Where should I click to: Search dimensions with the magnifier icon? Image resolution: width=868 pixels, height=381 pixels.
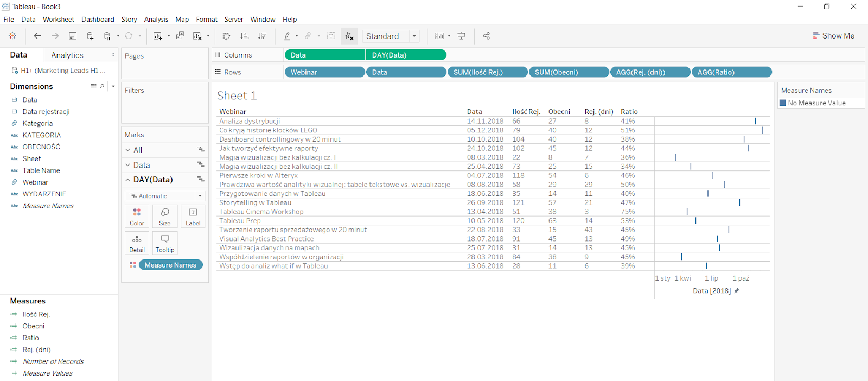102,86
